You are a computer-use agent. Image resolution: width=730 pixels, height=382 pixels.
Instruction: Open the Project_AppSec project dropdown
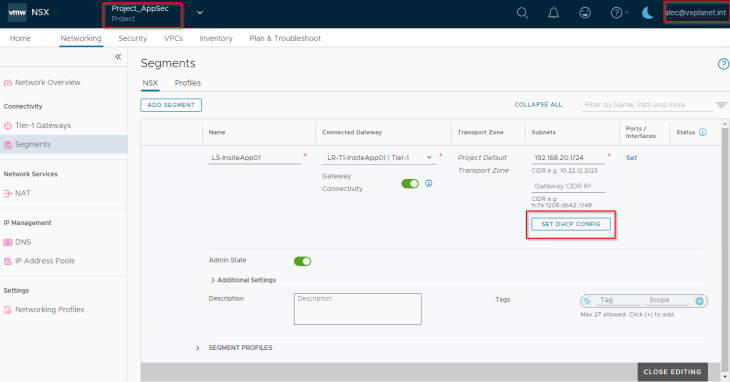(200, 13)
